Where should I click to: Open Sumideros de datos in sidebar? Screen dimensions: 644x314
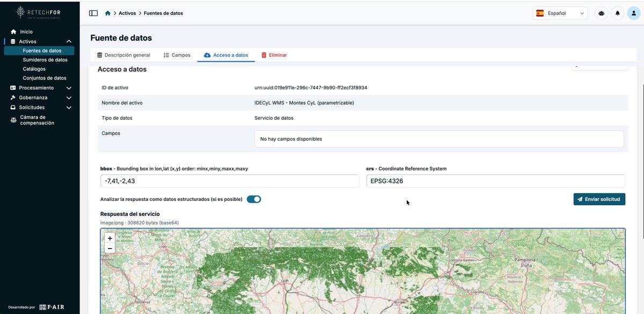pyautogui.click(x=45, y=60)
